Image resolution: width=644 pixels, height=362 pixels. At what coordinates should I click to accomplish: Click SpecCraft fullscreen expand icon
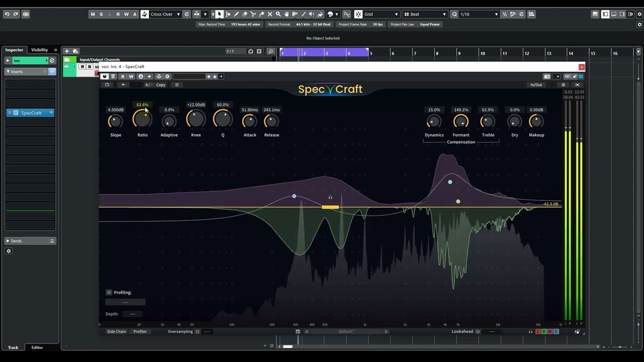[x=577, y=84]
